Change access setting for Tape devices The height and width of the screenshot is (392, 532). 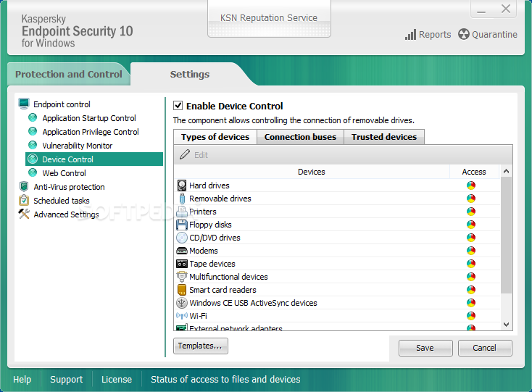coord(471,264)
